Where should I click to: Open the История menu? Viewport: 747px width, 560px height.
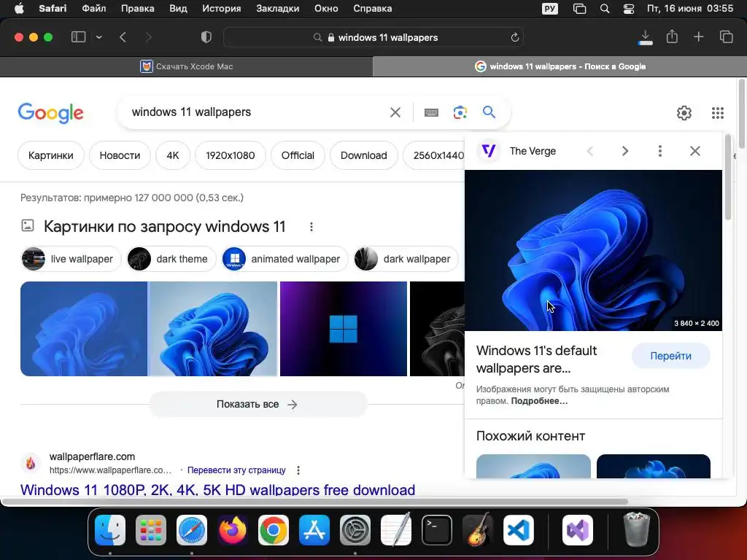tap(222, 9)
